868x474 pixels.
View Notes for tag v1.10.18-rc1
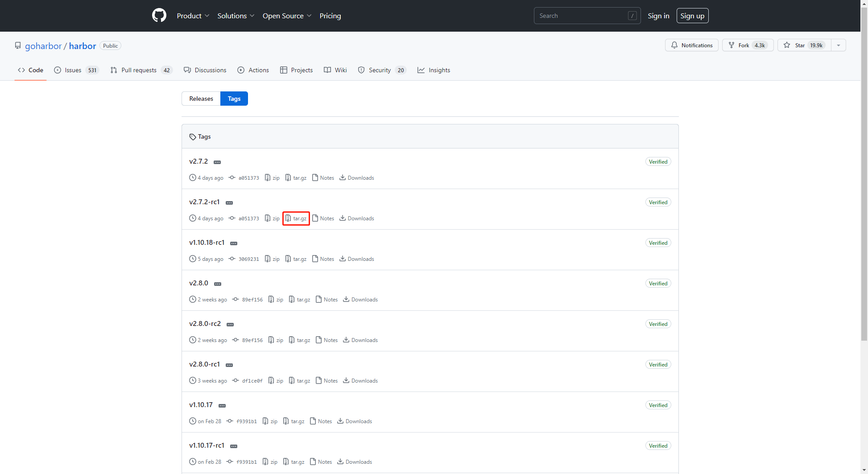click(323, 259)
